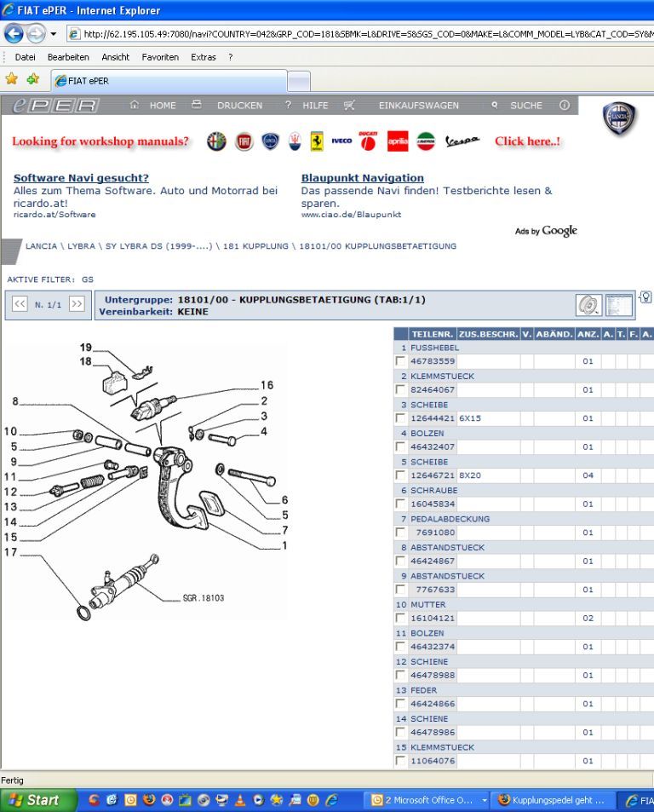654x812 pixels.
Task: Check the box for part 7691080
Action: (400, 532)
